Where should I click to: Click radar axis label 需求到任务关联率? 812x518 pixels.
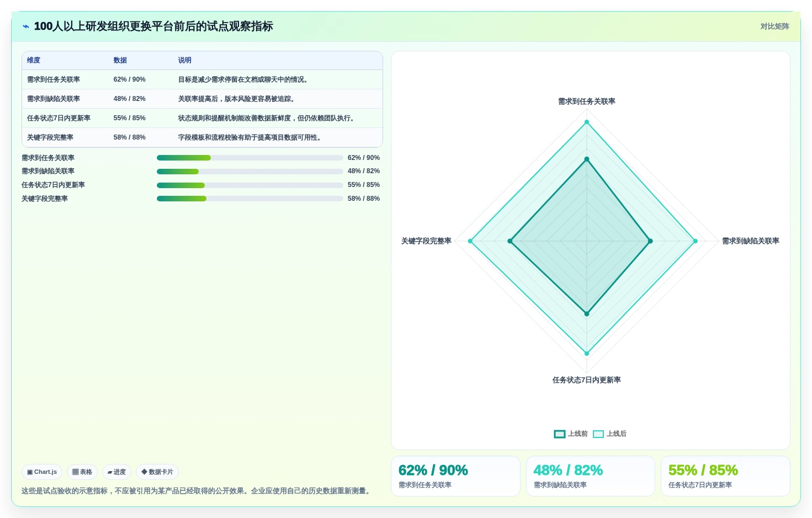(587, 102)
